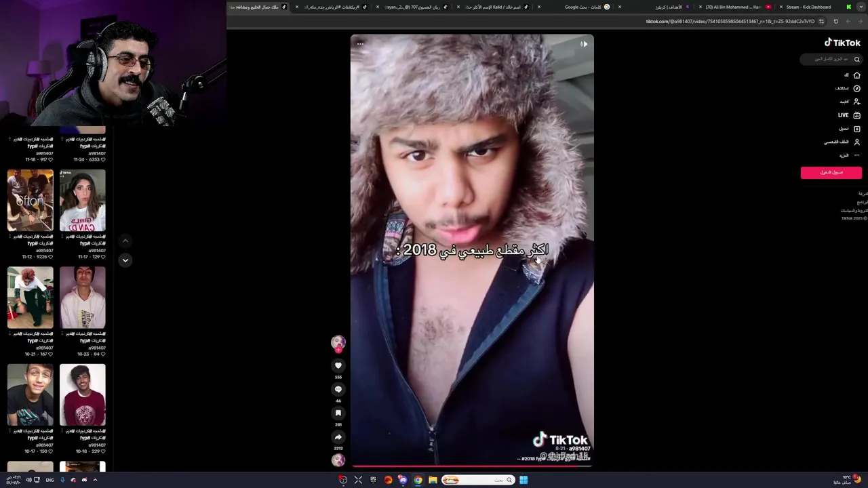Open the LIVE sidebar item
The image size is (868, 488).
click(x=849, y=115)
